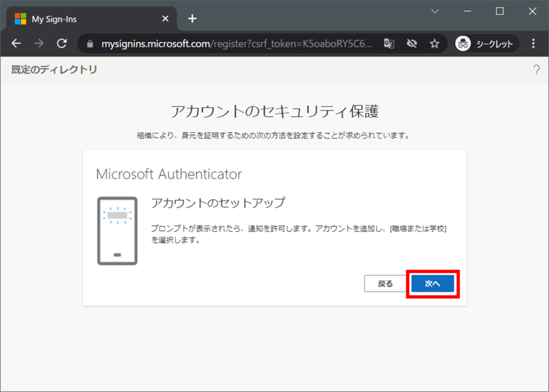Screen dimensions: 549x392
Task: Bookmark this page with star icon
Action: (x=434, y=44)
